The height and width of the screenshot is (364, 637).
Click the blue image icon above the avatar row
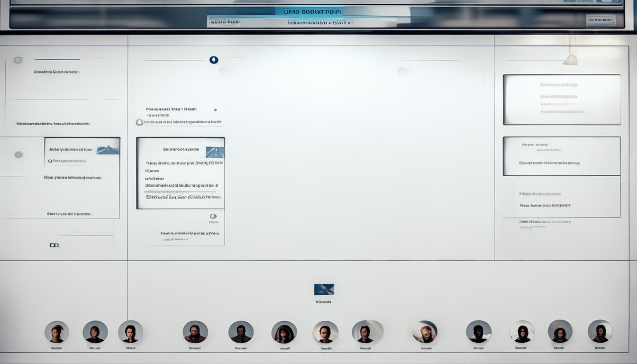[324, 290]
